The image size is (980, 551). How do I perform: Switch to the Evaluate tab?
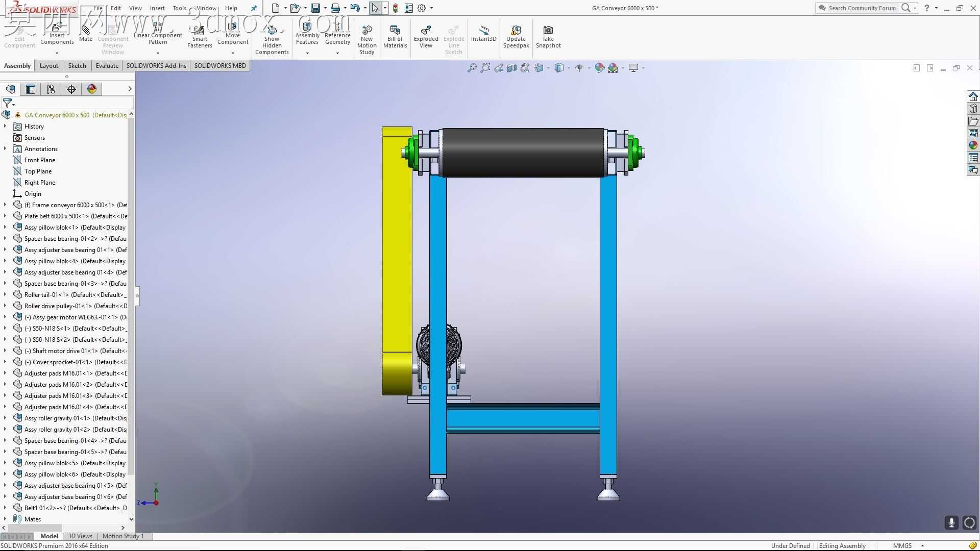pos(107,65)
